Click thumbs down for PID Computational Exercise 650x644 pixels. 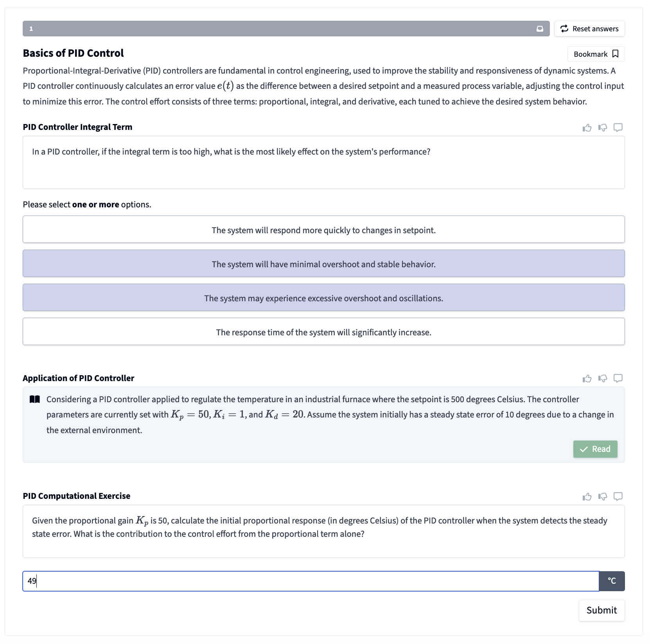[x=603, y=496]
